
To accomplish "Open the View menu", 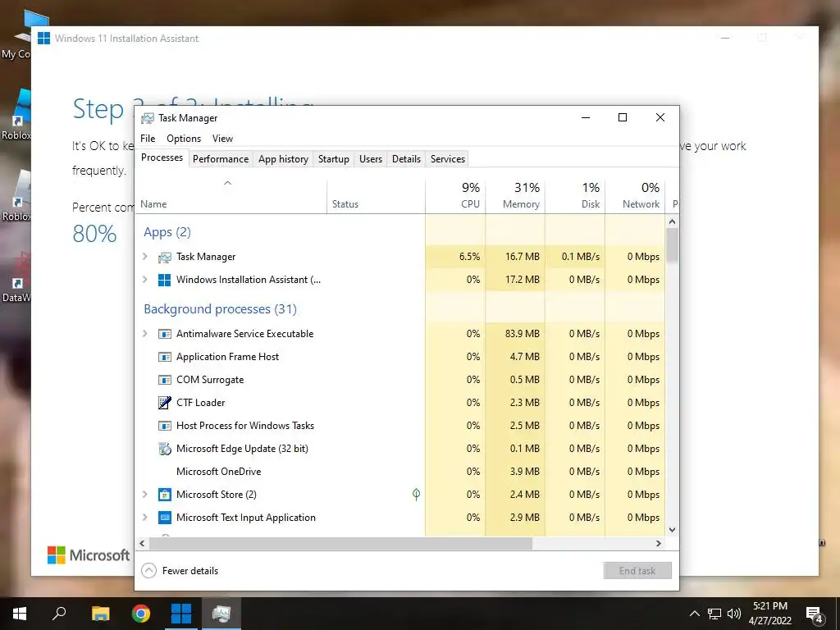I will coord(222,138).
